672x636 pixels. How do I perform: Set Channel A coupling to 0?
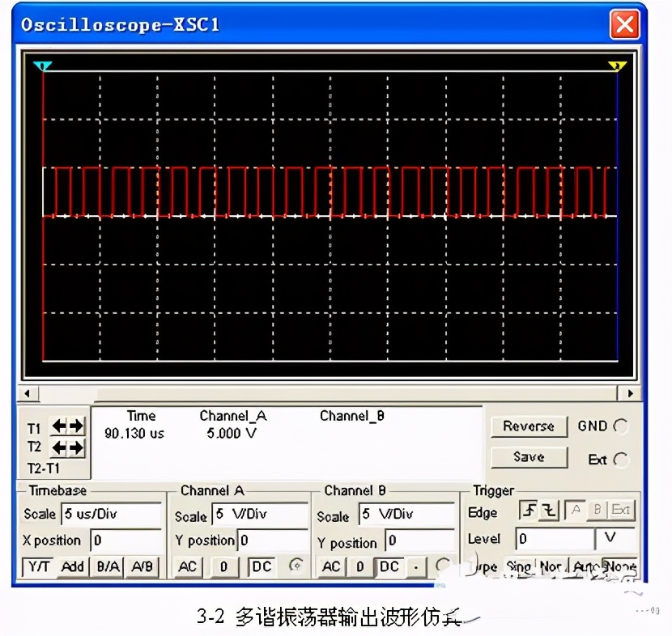tap(223, 566)
